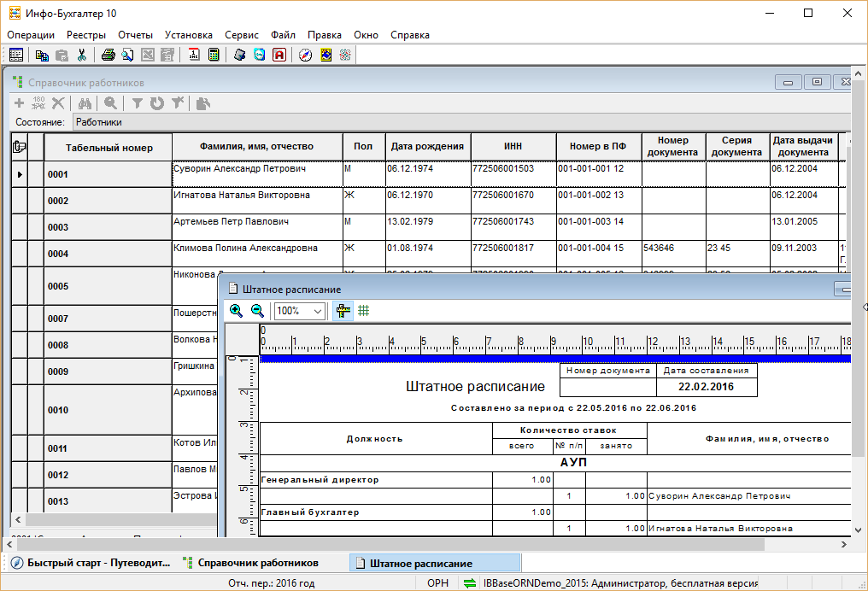This screenshot has height=591, width=868.
Task: Clear filter with funnel-X icon
Action: 177,103
